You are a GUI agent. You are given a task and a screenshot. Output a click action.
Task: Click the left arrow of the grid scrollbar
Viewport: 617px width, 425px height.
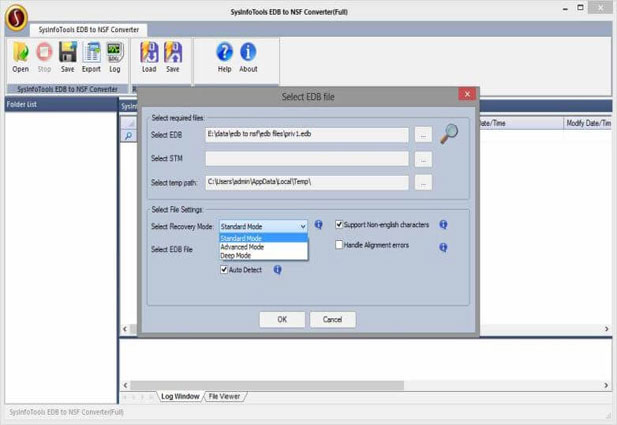(x=125, y=329)
